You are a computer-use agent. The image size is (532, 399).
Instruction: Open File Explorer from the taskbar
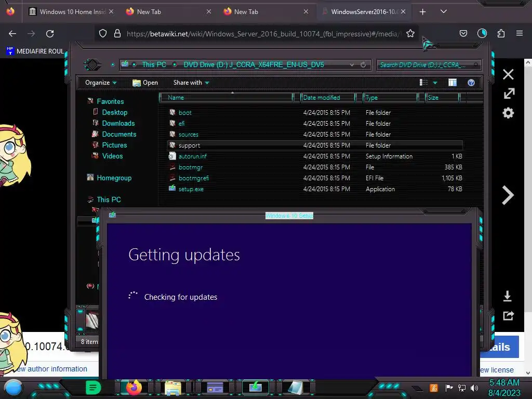(x=172, y=388)
